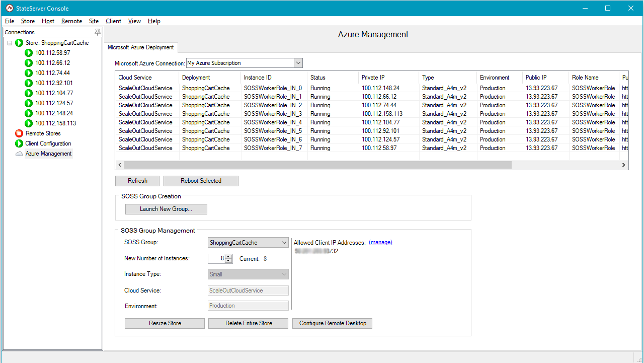Collapse the Store: ShoppingCartCache tree node
This screenshot has height=363, width=644.
[10, 43]
